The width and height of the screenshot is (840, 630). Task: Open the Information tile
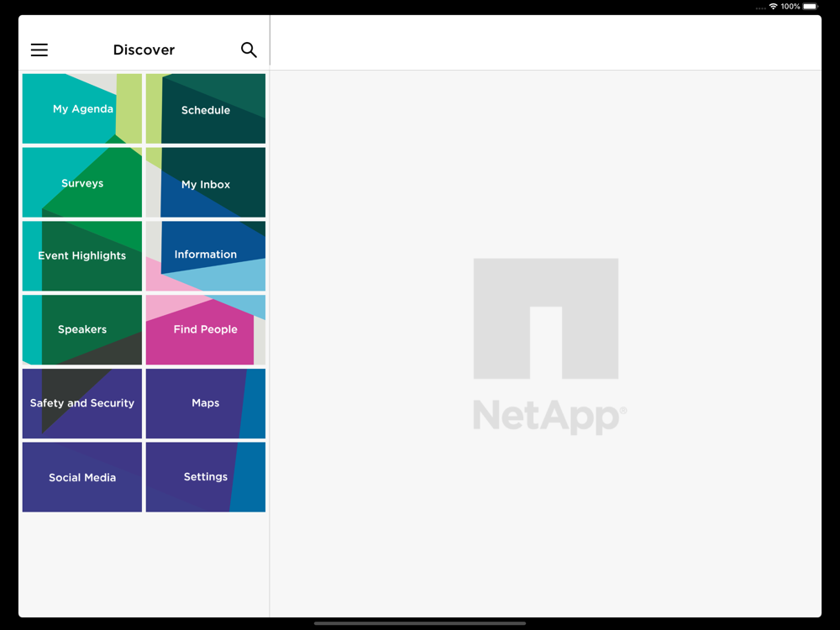[206, 256]
